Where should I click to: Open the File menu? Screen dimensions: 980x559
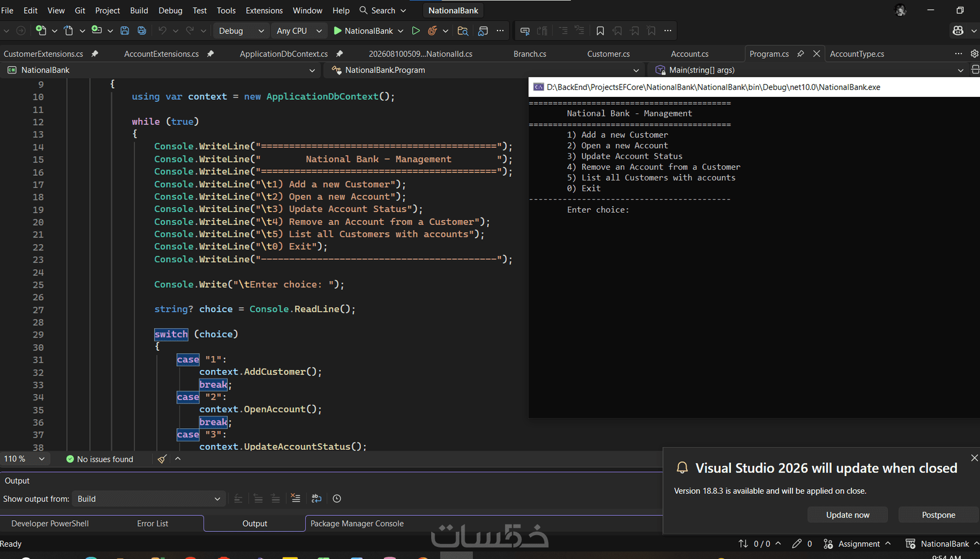[x=7, y=10]
